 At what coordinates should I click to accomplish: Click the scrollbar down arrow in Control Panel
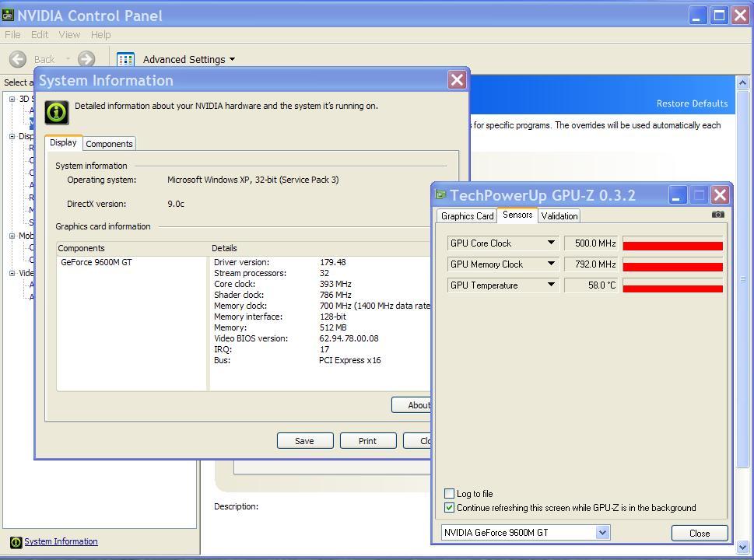tap(742, 547)
